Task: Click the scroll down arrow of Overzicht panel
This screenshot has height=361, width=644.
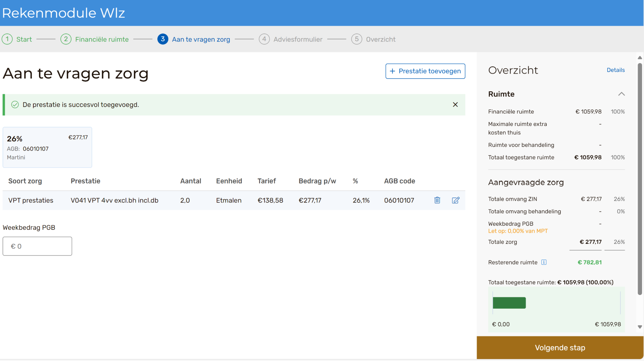Action: pos(640,327)
